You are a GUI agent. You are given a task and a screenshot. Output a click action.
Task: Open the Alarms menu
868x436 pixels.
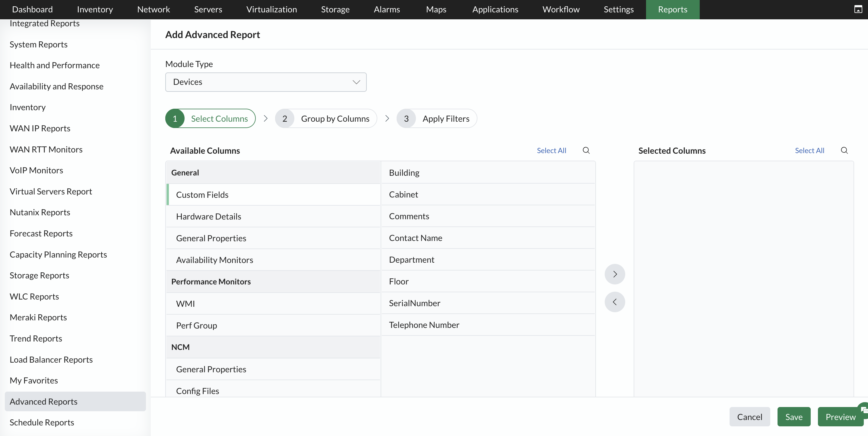387,9
